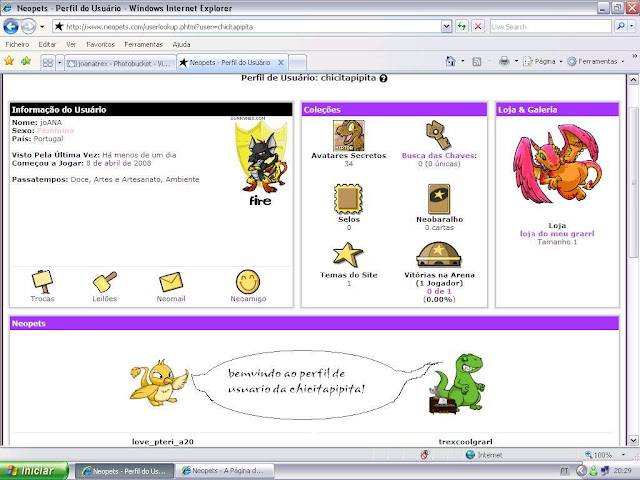
Task: Click the 20:29 system clock
Action: 624,471
